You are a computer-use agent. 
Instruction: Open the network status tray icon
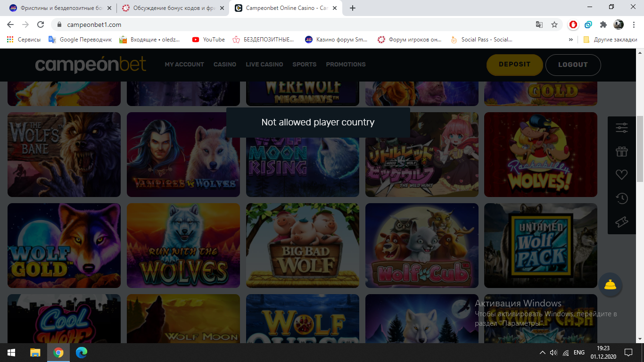[x=566, y=353]
